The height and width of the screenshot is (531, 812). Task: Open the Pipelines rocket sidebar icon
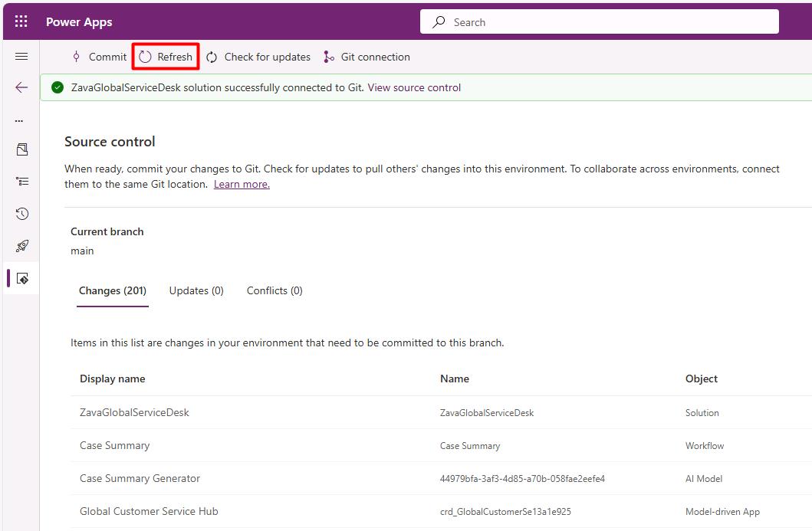(x=21, y=246)
